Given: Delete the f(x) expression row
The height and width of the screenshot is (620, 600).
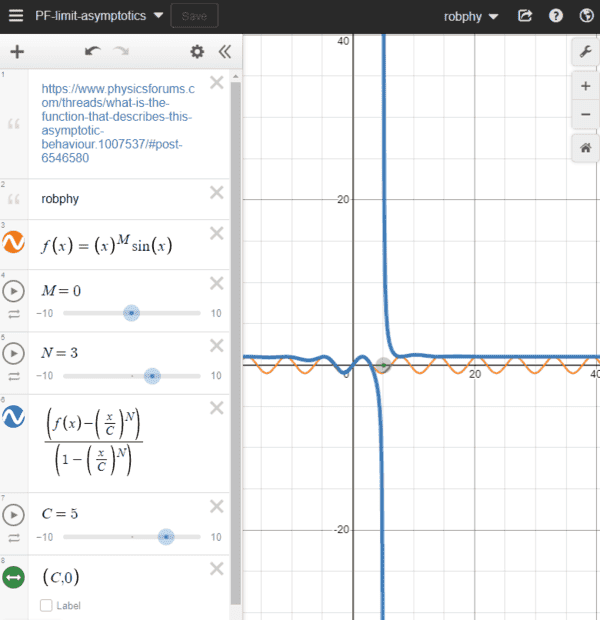Looking at the screenshot, I should coord(217,233).
